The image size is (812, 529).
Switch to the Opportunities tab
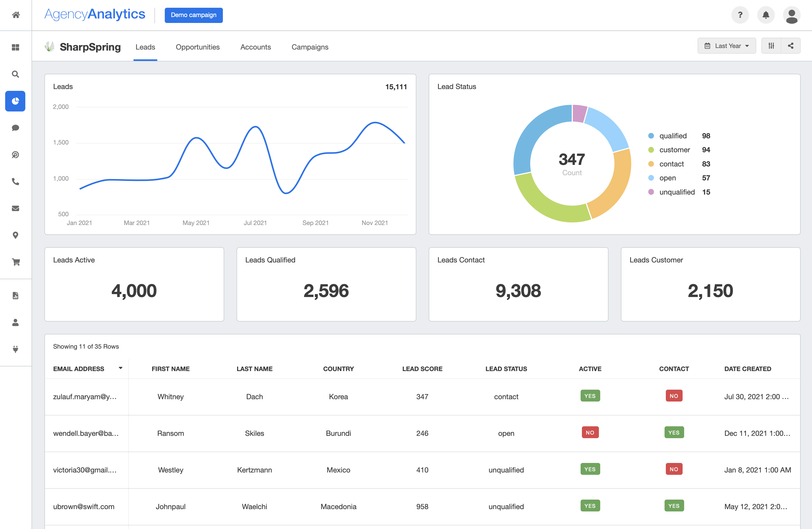198,47
